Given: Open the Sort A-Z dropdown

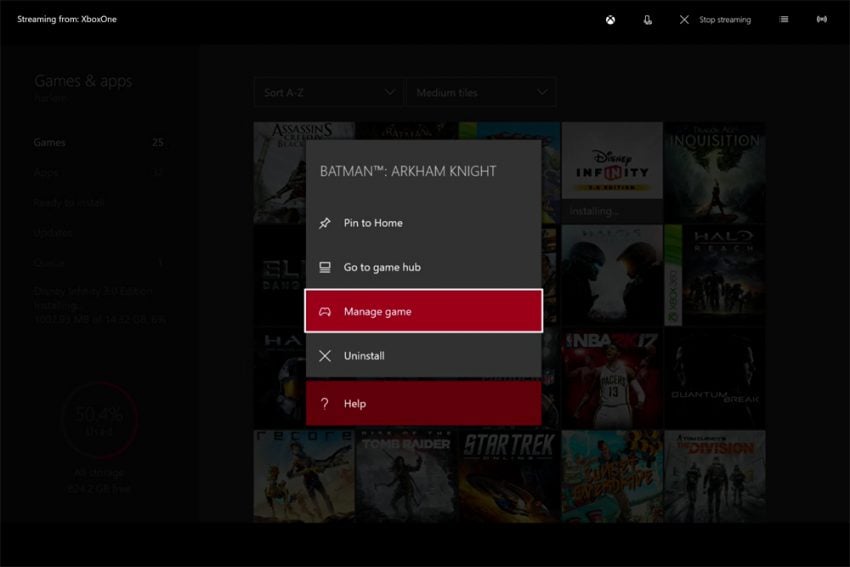Looking at the screenshot, I should tap(329, 93).
